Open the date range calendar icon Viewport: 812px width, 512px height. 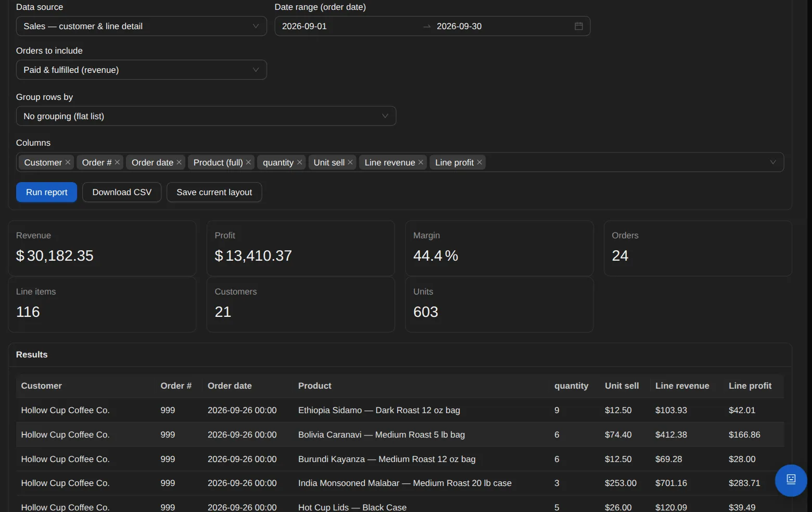point(578,26)
